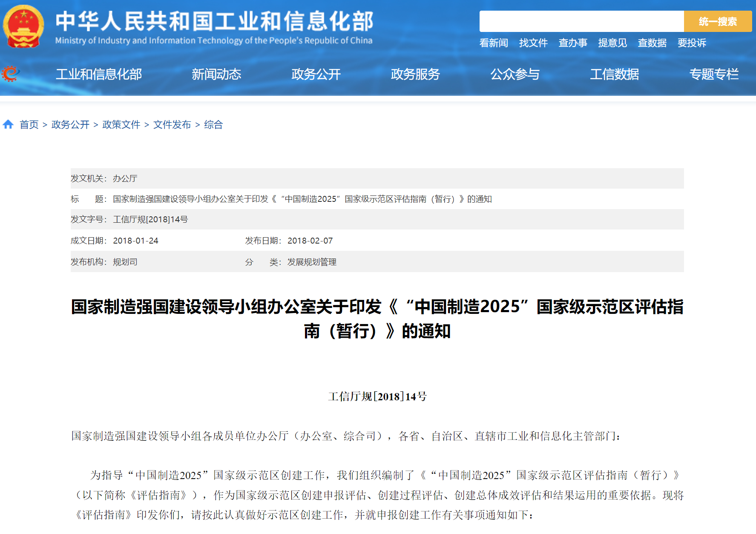Open 政务服务 navigation menu
Image resolution: width=756 pixels, height=534 pixels.
[x=415, y=75]
